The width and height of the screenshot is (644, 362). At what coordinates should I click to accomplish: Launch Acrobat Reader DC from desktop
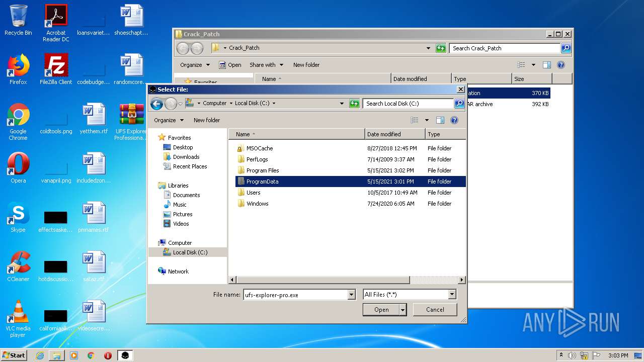(x=56, y=23)
